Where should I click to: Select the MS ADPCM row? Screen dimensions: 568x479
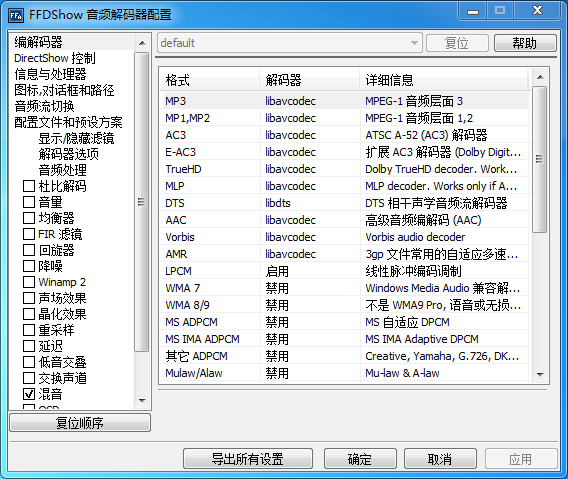pos(344,322)
